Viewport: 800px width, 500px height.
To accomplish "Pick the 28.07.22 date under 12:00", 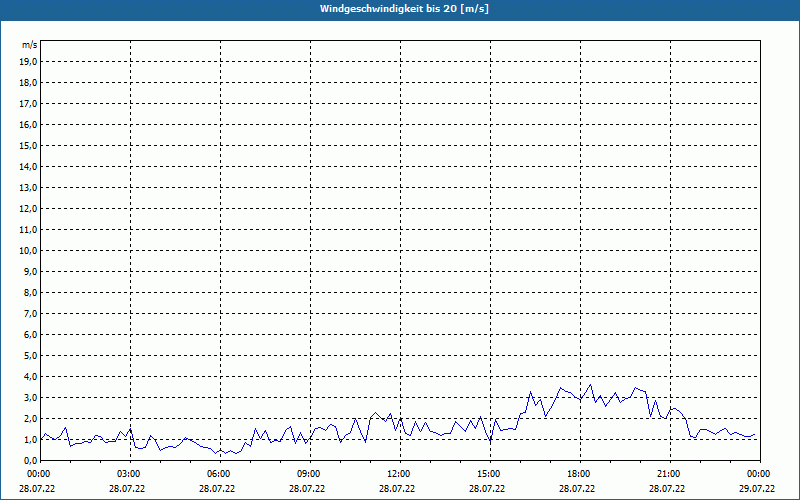I will click(x=397, y=489).
